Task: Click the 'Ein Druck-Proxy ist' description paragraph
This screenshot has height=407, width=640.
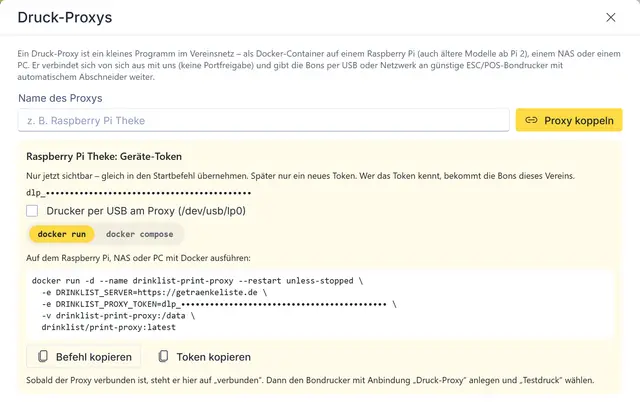Action: tap(319, 65)
